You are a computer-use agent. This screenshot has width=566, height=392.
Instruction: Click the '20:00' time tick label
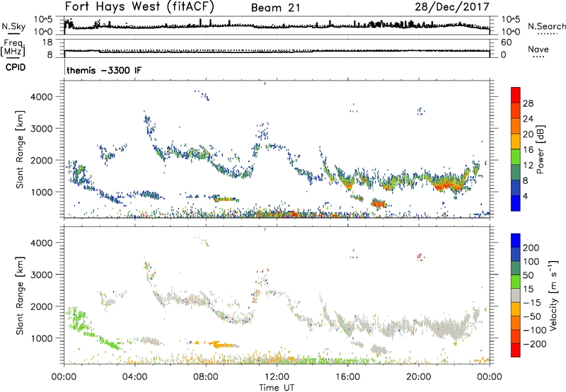click(x=418, y=377)
